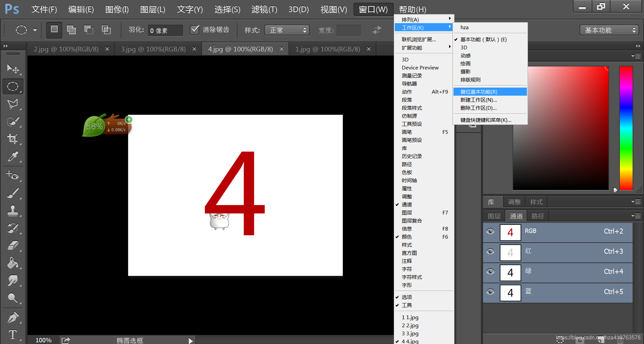
Task: Toggle visibility of the 红 channel
Action: pyautogui.click(x=490, y=252)
